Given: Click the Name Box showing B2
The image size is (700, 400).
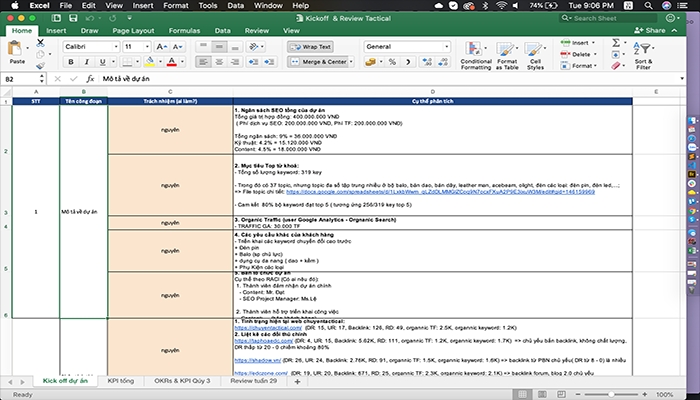Looking at the screenshot, I should coord(23,79).
